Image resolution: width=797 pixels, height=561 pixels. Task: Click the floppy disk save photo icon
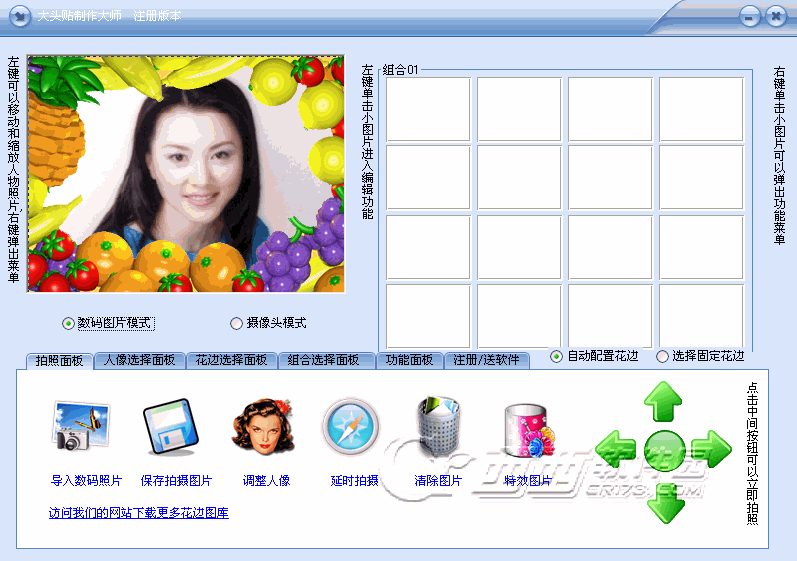(170, 427)
